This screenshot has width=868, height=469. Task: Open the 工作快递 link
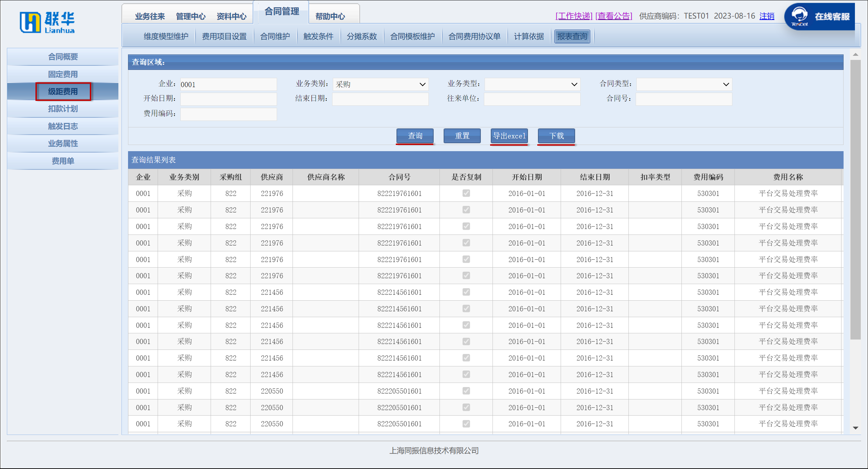tap(574, 16)
